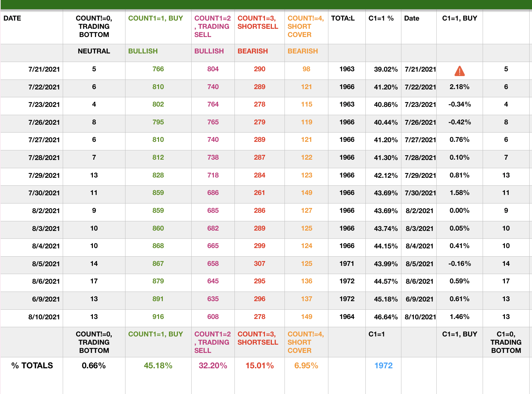Click the 46.64% percentage cell
Image resolution: width=532 pixels, height=394 pixels.
point(386,317)
